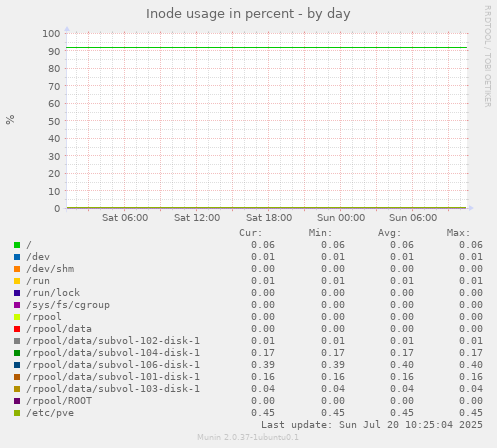Click the purple swatch for /sys/fs/cgroup
The height and width of the screenshot is (448, 497).
(17, 305)
